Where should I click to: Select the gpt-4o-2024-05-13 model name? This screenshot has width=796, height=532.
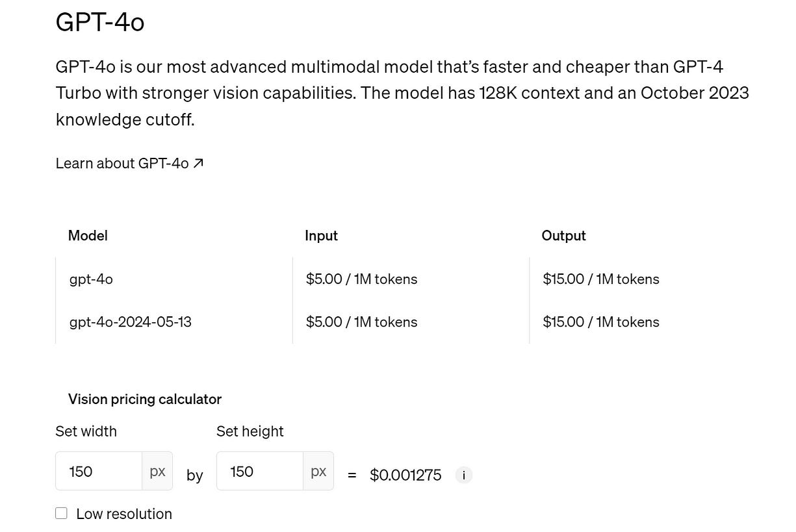[x=130, y=322]
